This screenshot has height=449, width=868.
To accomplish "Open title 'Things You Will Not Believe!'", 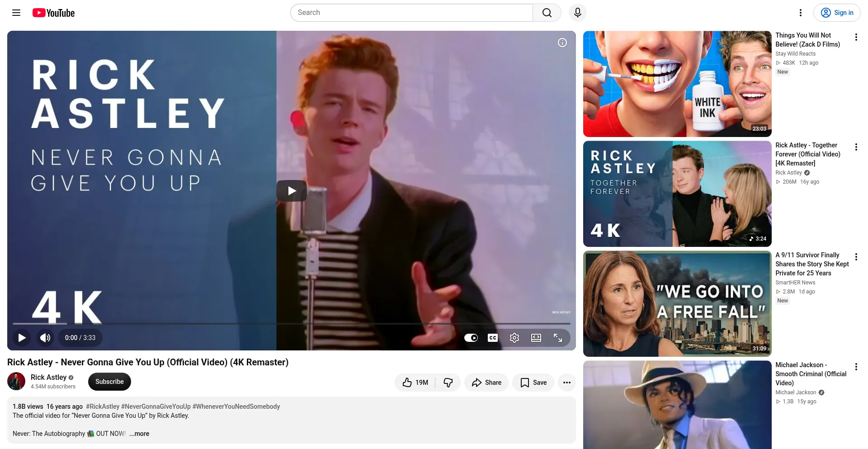I will tap(808, 40).
